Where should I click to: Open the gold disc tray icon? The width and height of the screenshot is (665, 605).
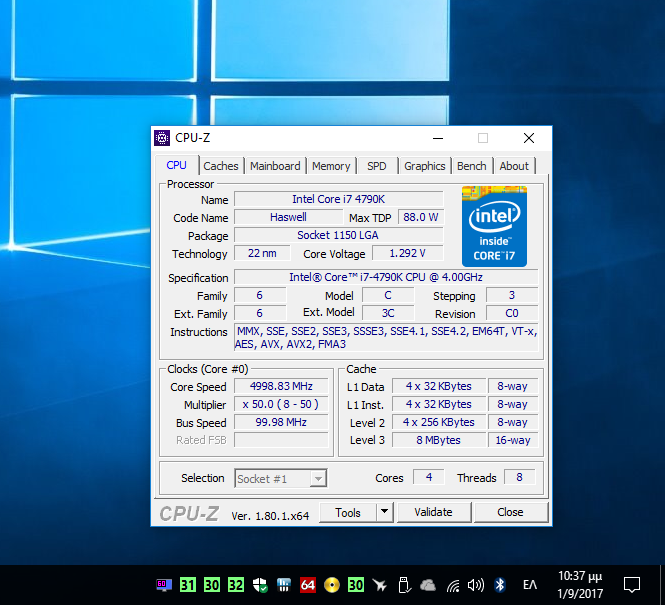332,585
